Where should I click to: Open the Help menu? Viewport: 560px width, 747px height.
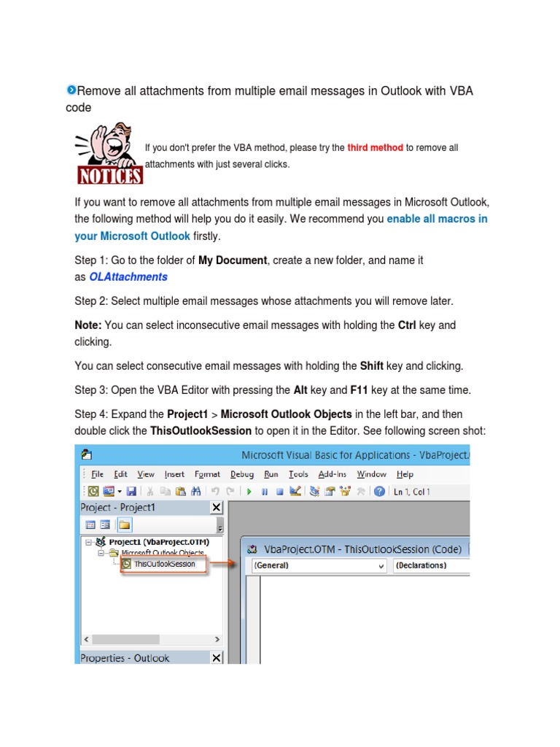(x=405, y=474)
